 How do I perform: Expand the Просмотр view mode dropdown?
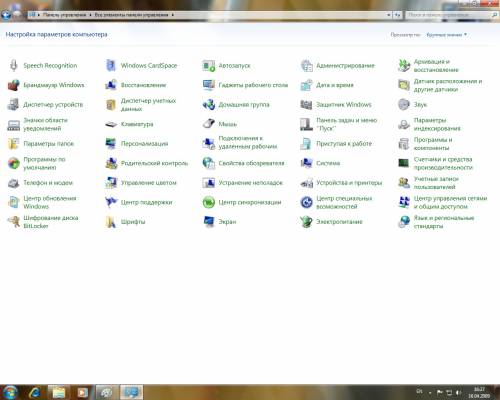click(x=447, y=35)
